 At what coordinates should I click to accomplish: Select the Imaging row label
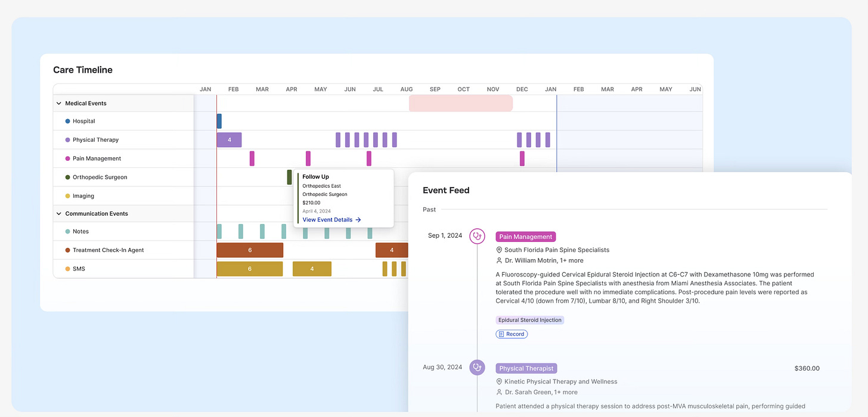point(83,196)
